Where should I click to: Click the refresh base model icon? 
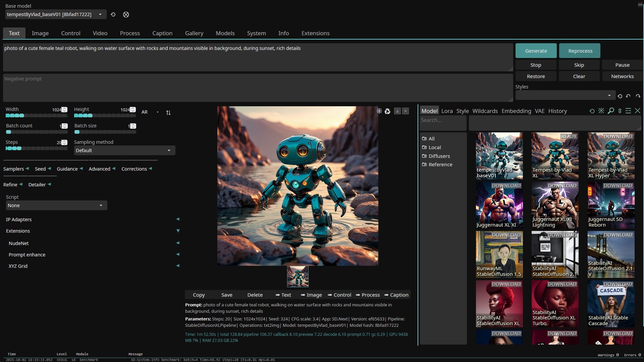[x=113, y=14]
